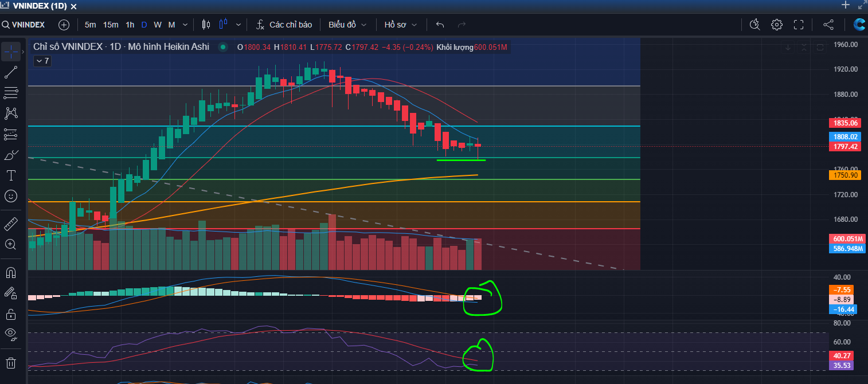868x384 pixels.
Task: Switch to the 15m timeframe
Action: tap(111, 25)
